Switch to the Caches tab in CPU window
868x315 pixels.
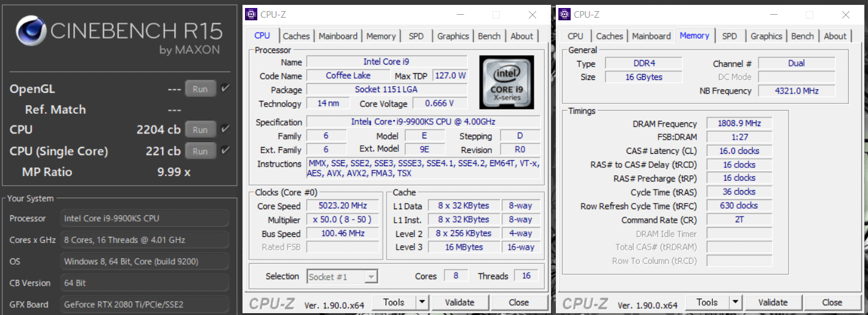[296, 36]
